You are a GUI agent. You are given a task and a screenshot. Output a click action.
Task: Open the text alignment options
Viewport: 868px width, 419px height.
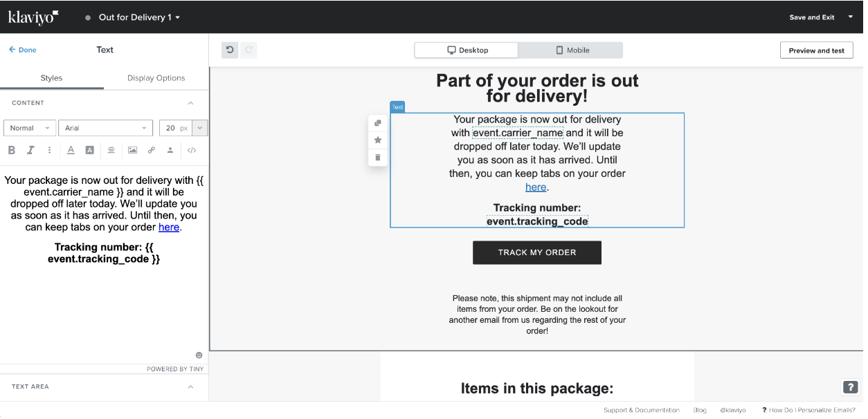click(x=111, y=150)
